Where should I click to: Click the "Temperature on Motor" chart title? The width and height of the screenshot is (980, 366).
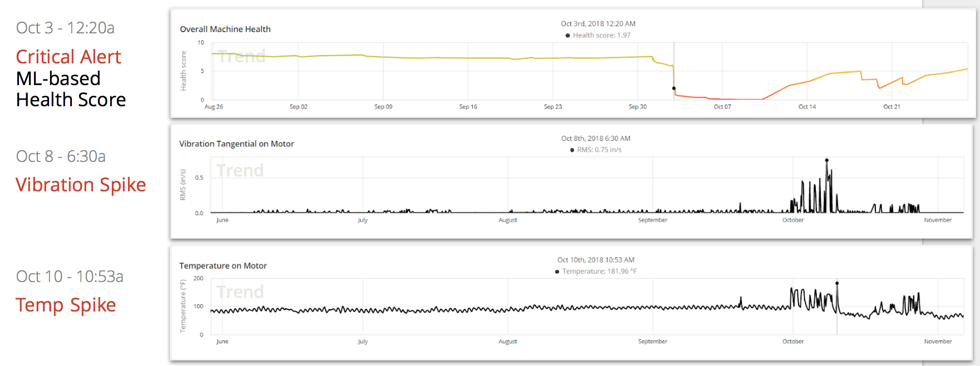[x=223, y=266]
